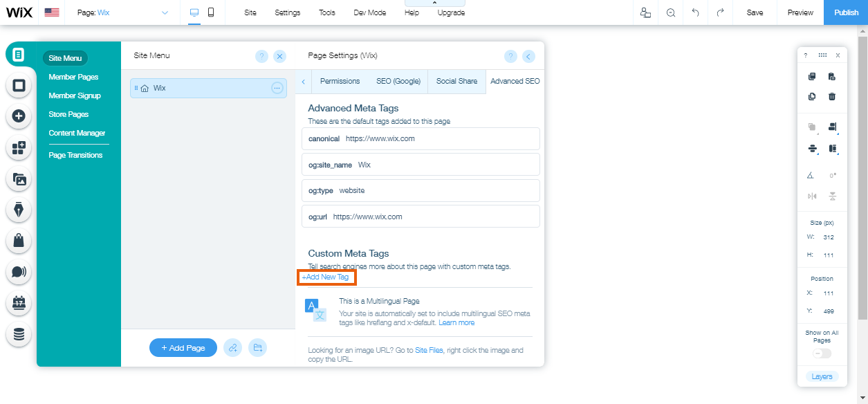Screen dimensions: 868x404
Task: Click the Preview button
Action: [800, 12]
